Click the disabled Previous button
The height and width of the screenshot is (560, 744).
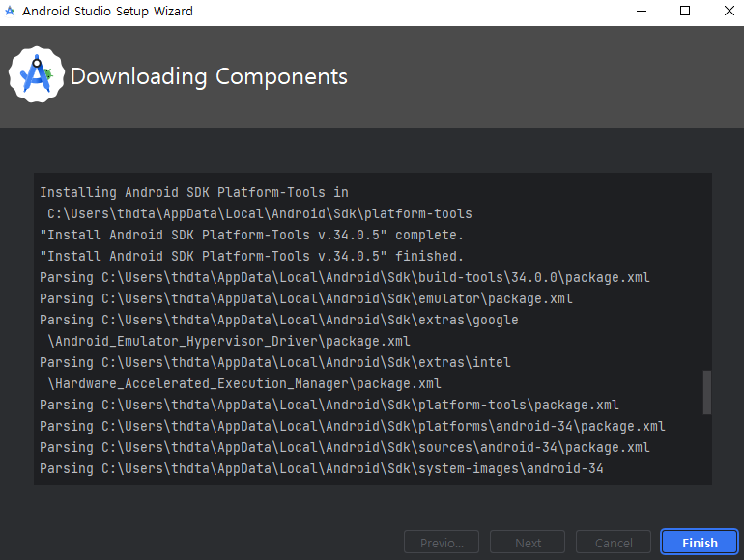pyautogui.click(x=442, y=542)
